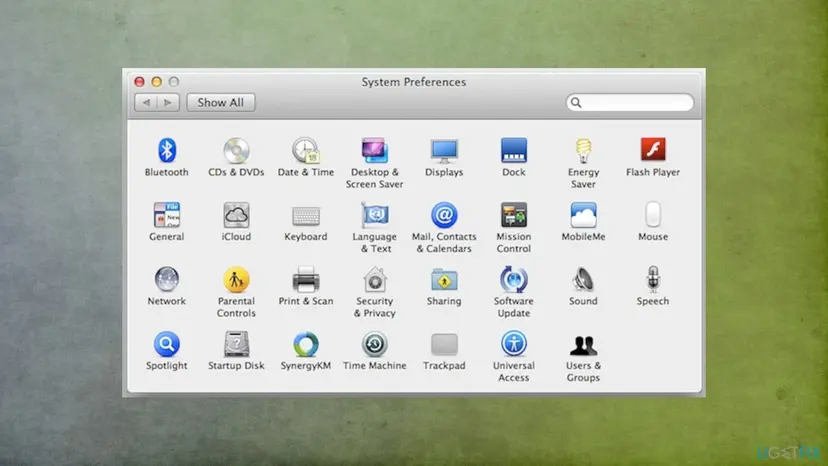
Task: Click the Show All button
Action: coord(221,102)
